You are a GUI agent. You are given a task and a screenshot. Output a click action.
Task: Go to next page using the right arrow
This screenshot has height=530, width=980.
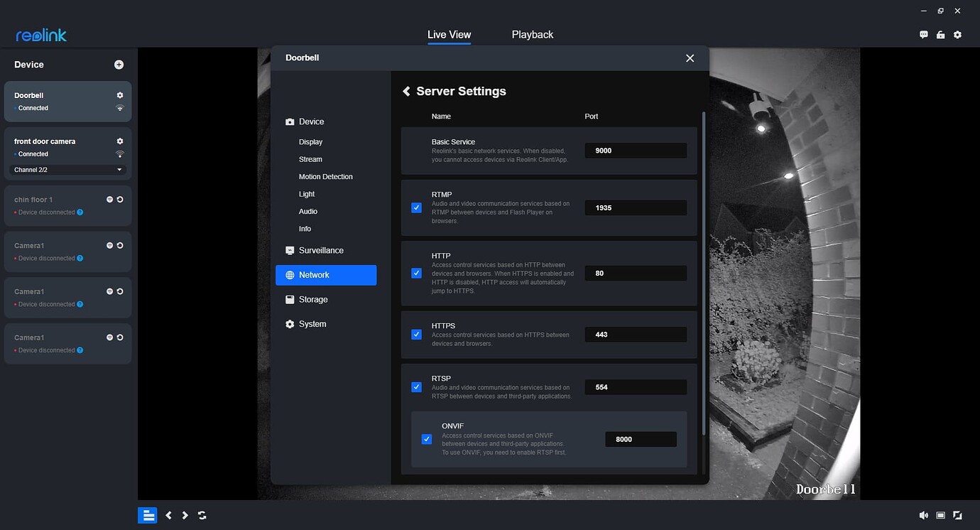pyautogui.click(x=185, y=515)
